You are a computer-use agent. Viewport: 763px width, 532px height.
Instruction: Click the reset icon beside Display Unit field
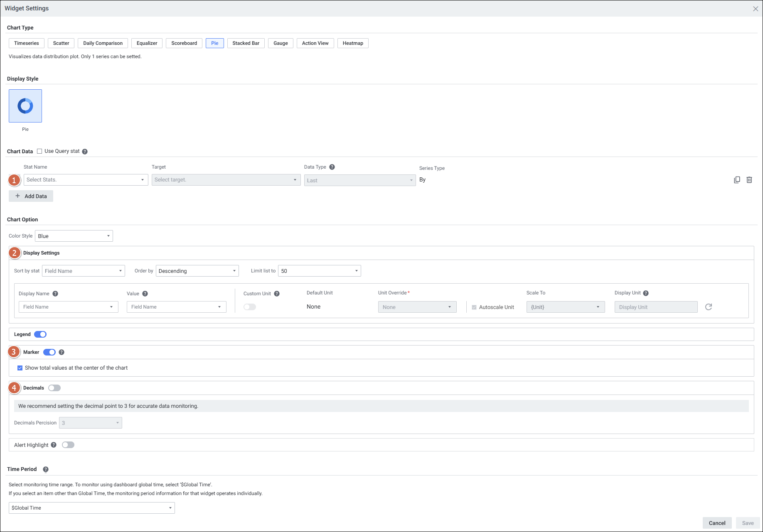coord(709,307)
